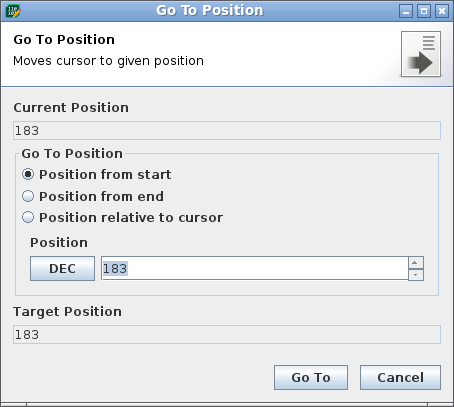
Task: Click the Target Position read-only field
Action: click(227, 334)
